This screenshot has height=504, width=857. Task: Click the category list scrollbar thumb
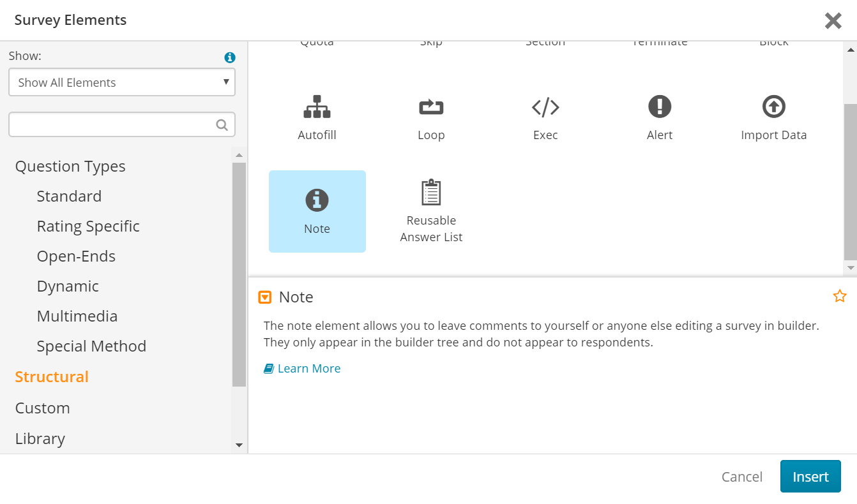(239, 274)
